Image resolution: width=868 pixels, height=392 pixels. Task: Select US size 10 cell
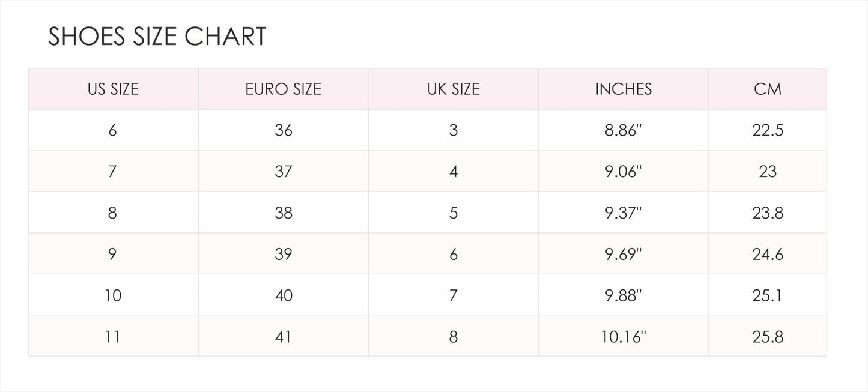[x=114, y=295]
